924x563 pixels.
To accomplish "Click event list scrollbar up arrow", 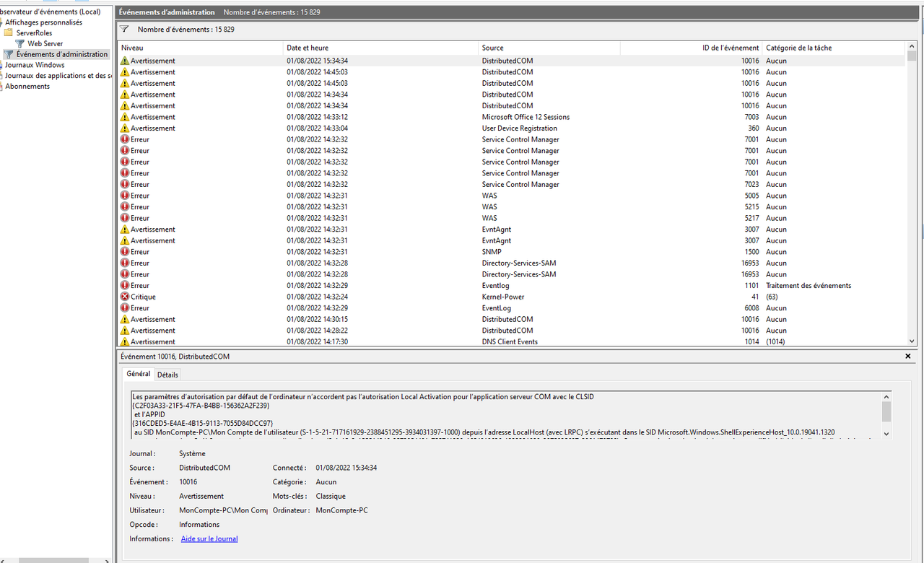I will click(912, 47).
